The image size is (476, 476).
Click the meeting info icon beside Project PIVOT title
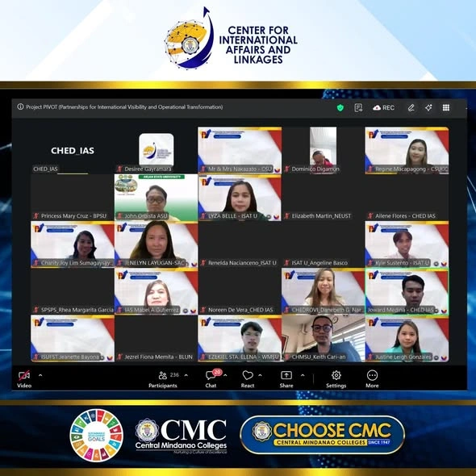pos(20,106)
